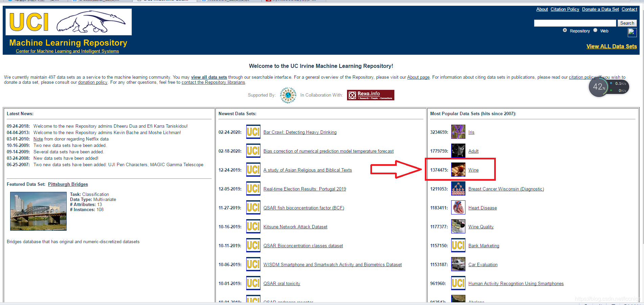Open the Note link about Netflix data
The height and width of the screenshot is (305, 644).
coord(38,139)
